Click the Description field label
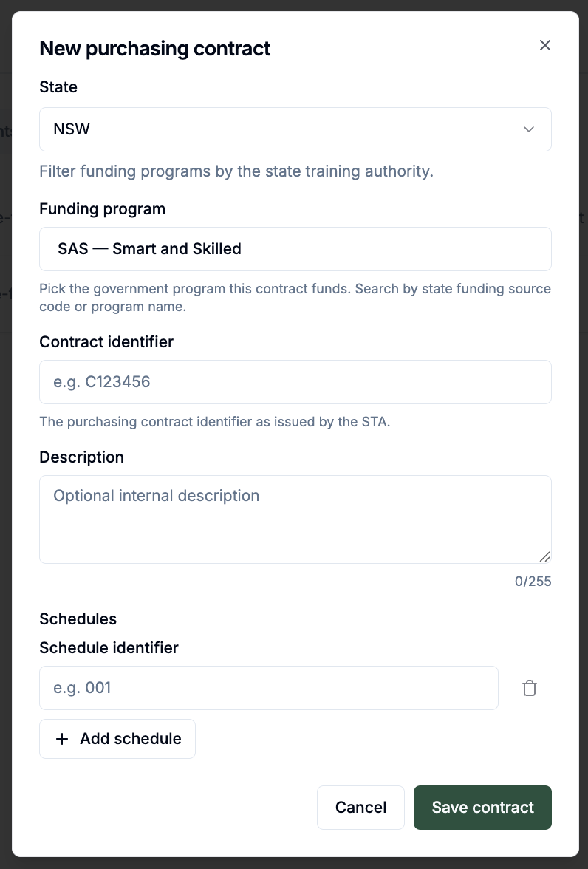Image resolution: width=588 pixels, height=869 pixels. [81, 457]
